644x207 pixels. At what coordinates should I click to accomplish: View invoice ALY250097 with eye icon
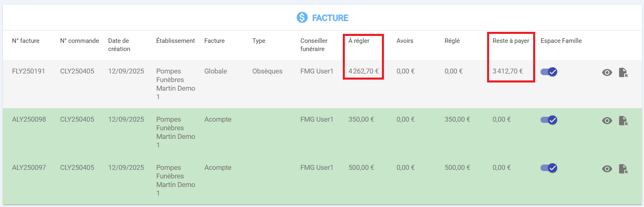(x=607, y=169)
